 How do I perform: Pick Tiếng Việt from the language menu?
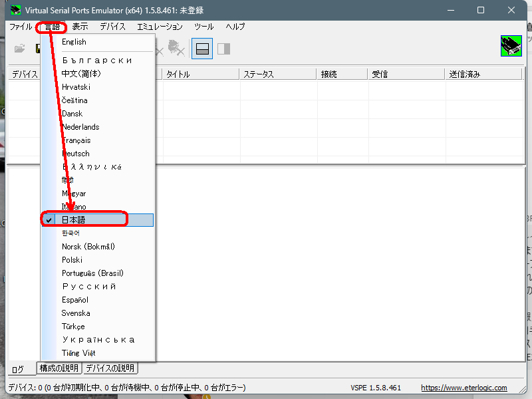point(79,353)
